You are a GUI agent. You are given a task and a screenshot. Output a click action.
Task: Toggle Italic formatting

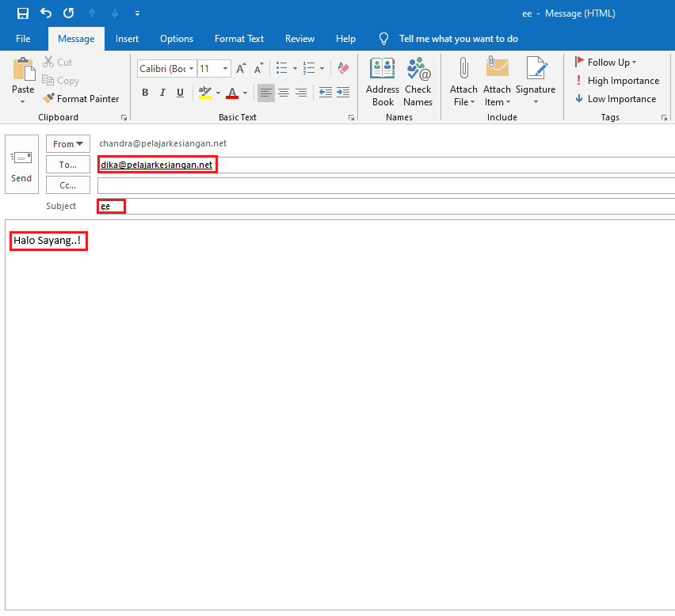coord(162,93)
